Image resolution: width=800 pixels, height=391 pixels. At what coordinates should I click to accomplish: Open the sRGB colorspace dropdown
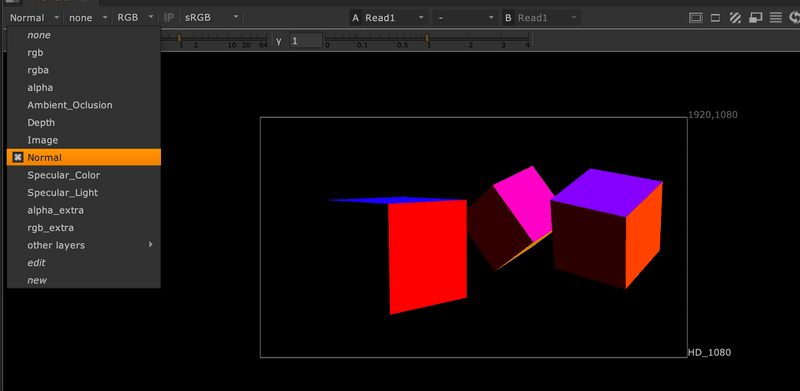[x=211, y=18]
